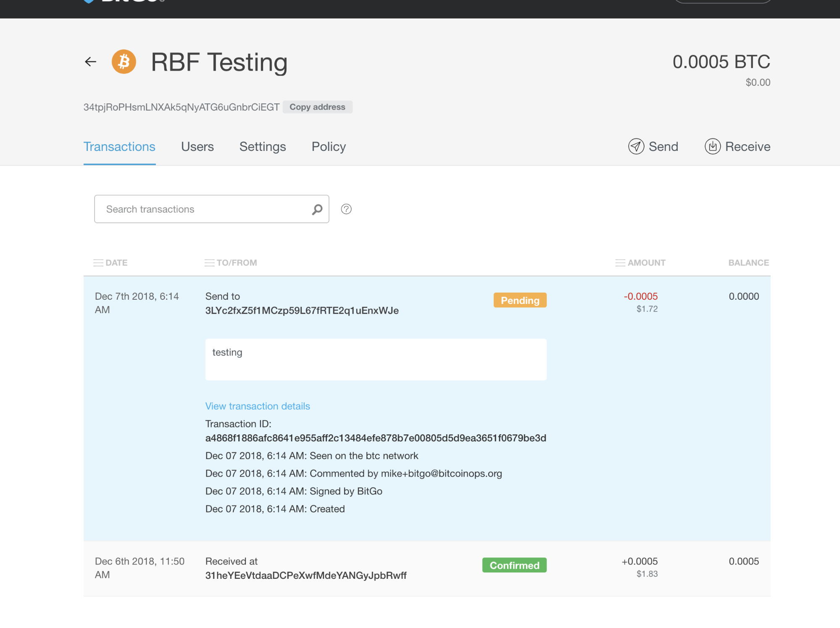The width and height of the screenshot is (840, 628).
Task: Click the back arrow icon
Action: tap(90, 62)
